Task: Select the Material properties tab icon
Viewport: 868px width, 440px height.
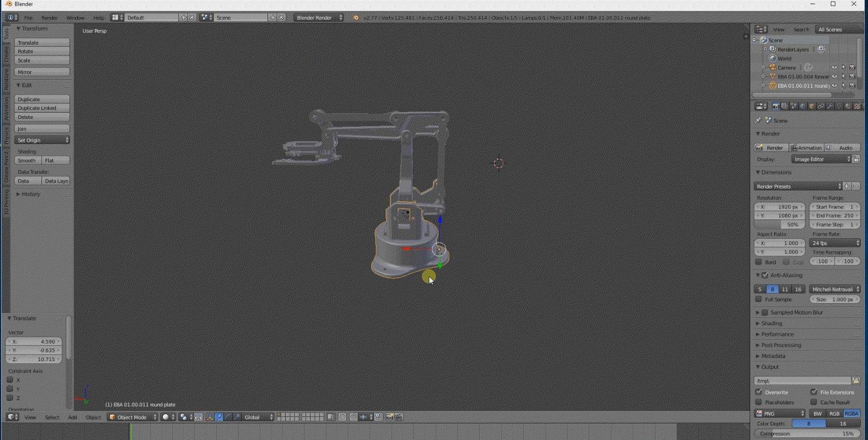Action: click(848, 106)
